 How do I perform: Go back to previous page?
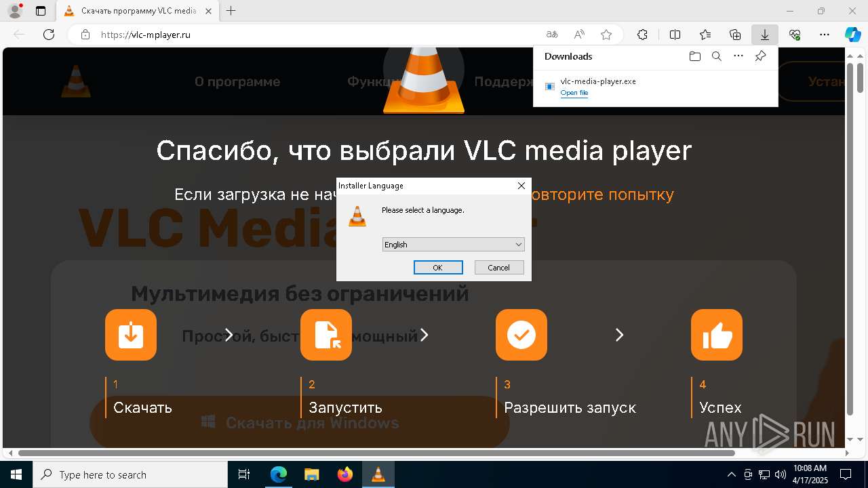(x=19, y=35)
